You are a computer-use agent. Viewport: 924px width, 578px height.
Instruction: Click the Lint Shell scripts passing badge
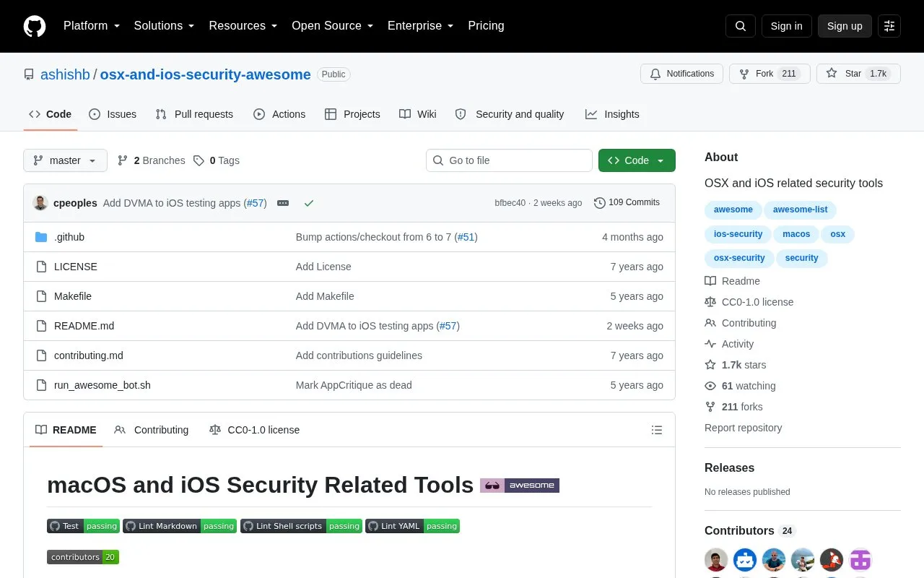click(x=301, y=526)
